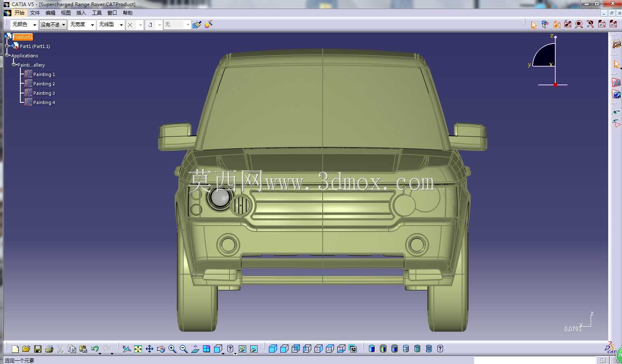Click the compass red manipulation point
The height and width of the screenshot is (364, 622).
[x=555, y=84]
